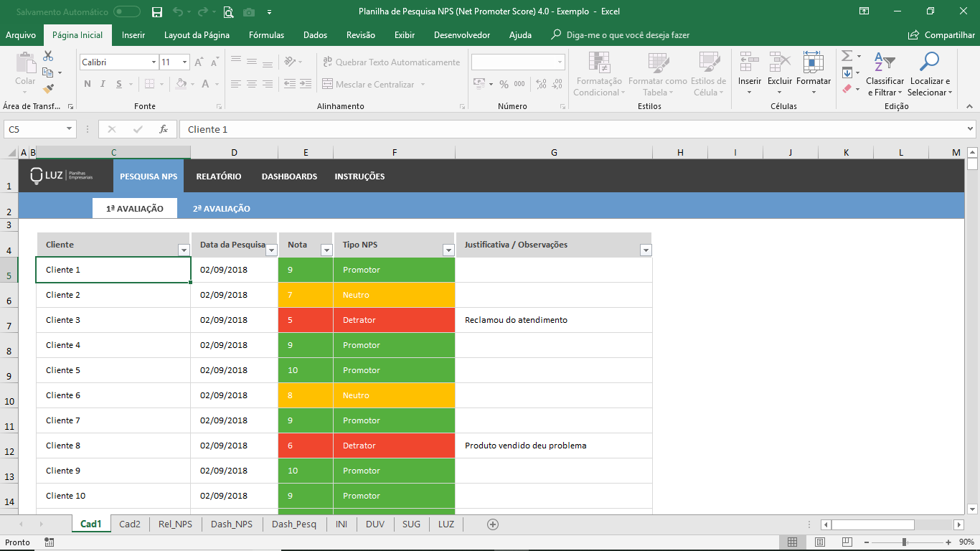Click the camera icon in the quick access toolbar

pyautogui.click(x=249, y=11)
